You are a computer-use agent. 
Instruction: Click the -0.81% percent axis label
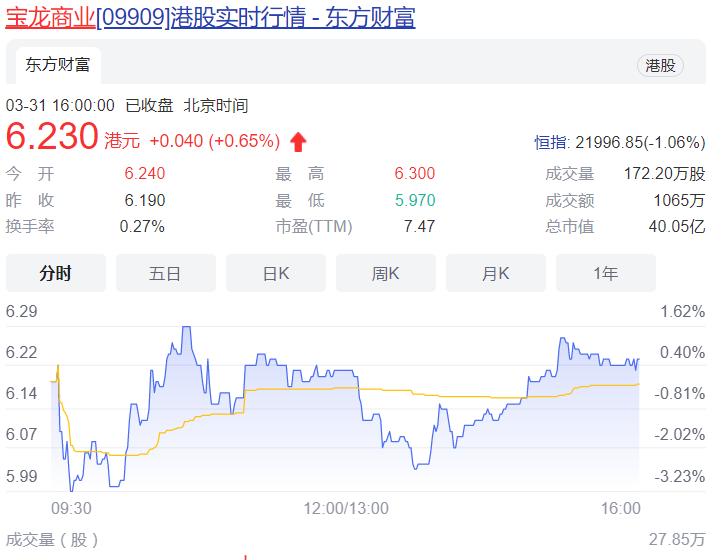[680, 393]
